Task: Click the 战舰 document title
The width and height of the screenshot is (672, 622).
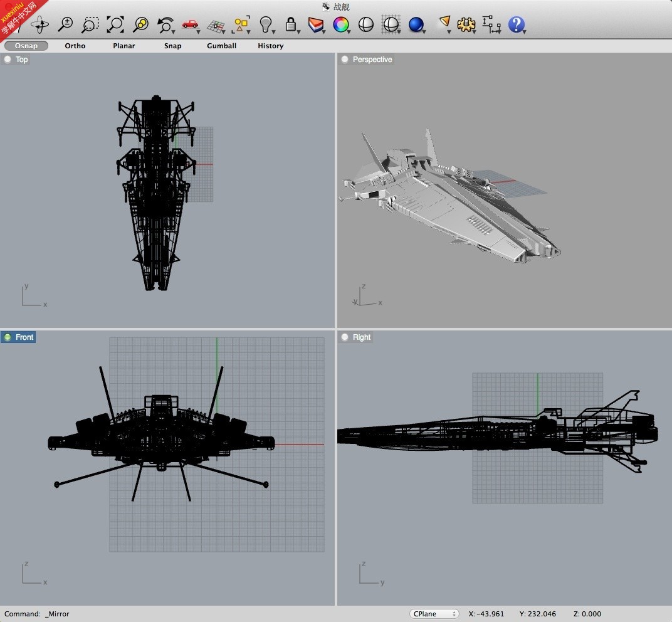Action: point(342,7)
